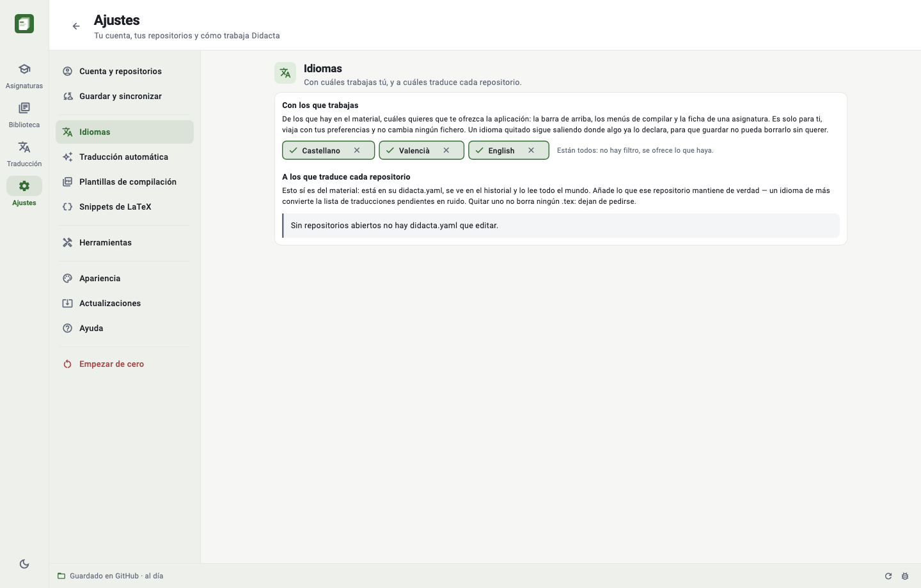Toggle the Valencià language chip
Viewport: 921px width, 588px height.
click(x=421, y=150)
